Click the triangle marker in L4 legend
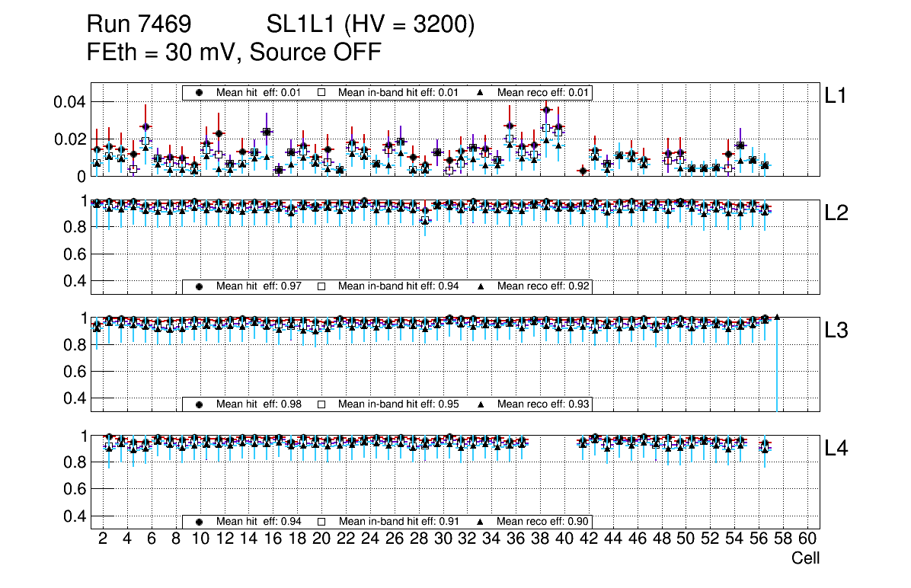 pos(481,522)
